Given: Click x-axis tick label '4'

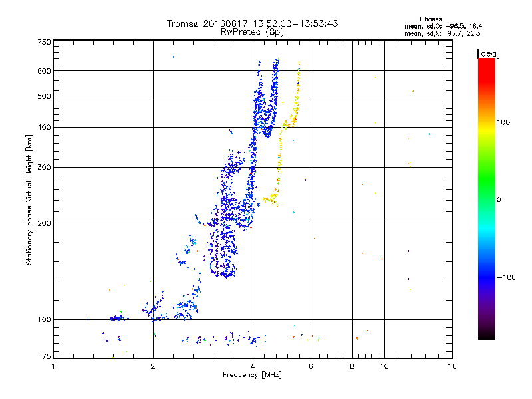Looking at the screenshot, I should (x=253, y=366).
